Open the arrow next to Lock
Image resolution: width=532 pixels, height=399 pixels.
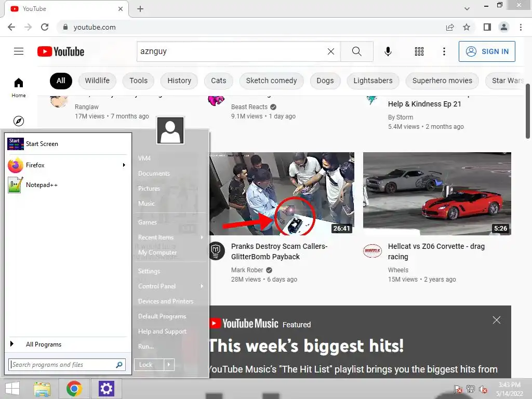pyautogui.click(x=169, y=365)
